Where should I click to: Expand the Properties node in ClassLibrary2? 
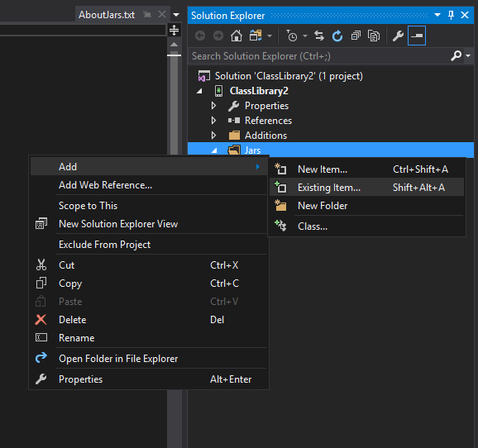click(x=213, y=106)
